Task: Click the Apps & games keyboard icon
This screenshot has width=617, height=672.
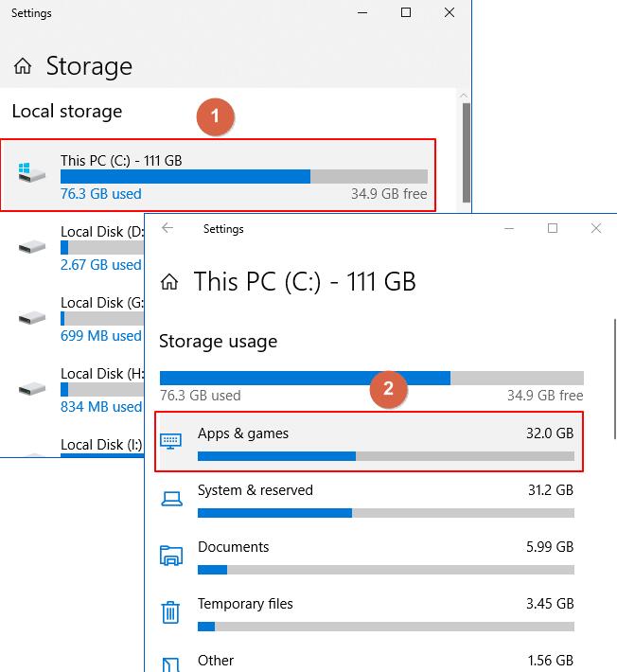Action: (x=170, y=441)
